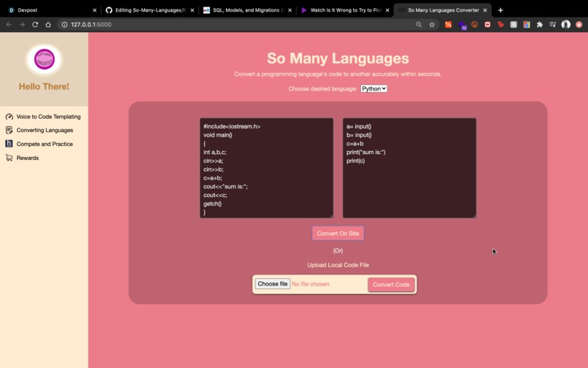The image size is (588, 368).
Task: Switch to the SQL, Models, and Migrations tab
Action: (248, 10)
